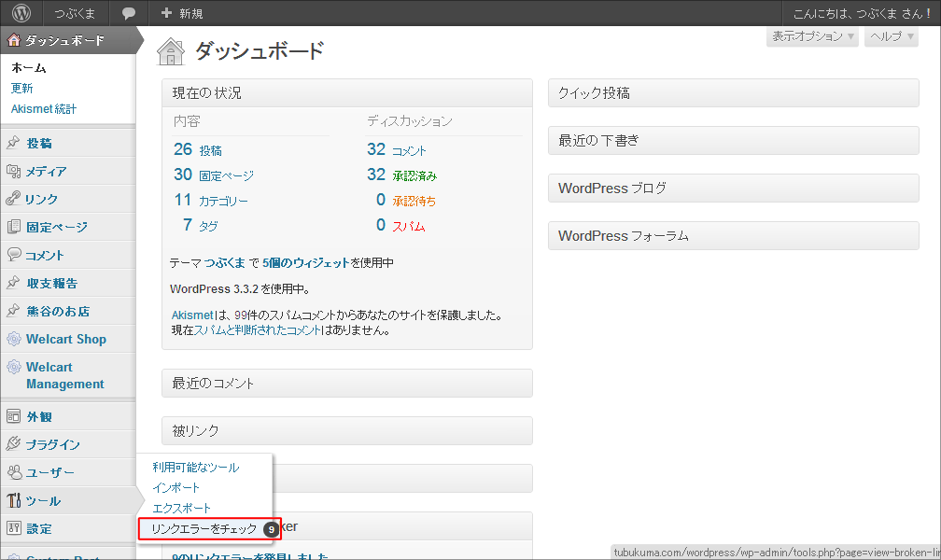
Task: Open the ヘルプ dropdown tab
Action: [x=892, y=36]
